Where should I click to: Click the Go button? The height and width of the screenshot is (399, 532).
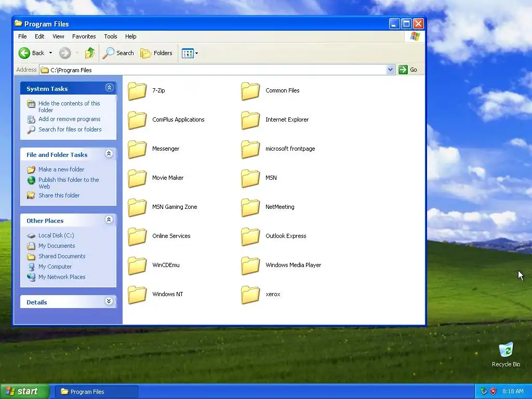(x=408, y=70)
